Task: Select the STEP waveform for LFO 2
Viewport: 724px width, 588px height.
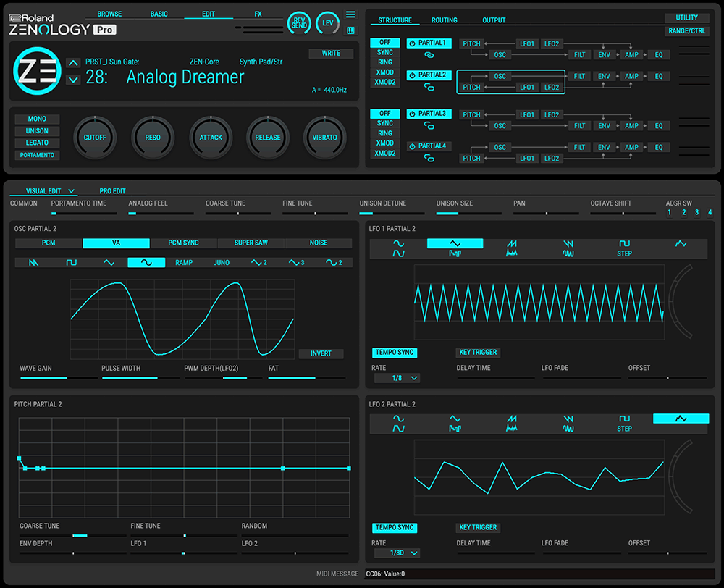Action: tap(624, 424)
